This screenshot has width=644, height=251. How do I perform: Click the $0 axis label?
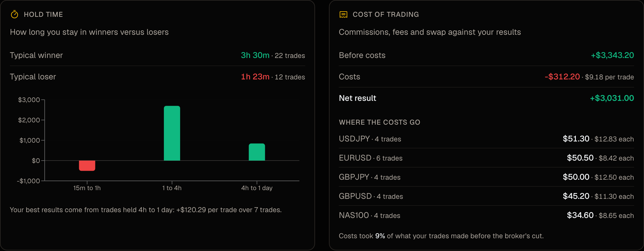[x=36, y=161]
